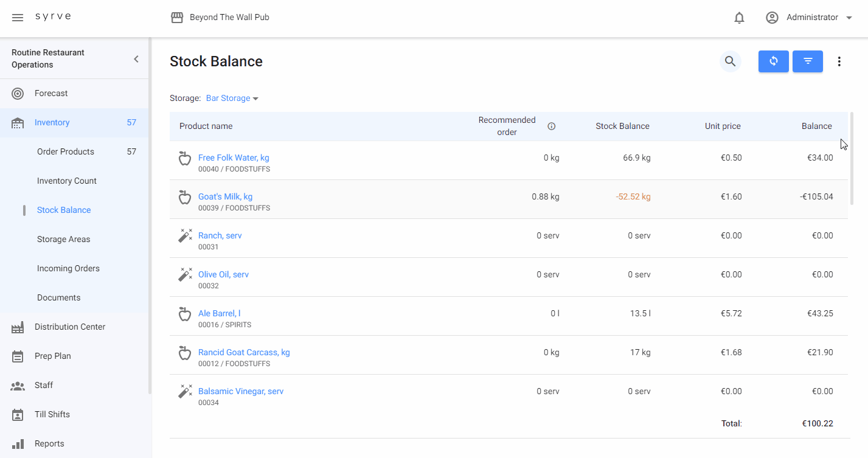Click the notifications bell icon
The width and height of the screenshot is (868, 458).
coord(739,18)
